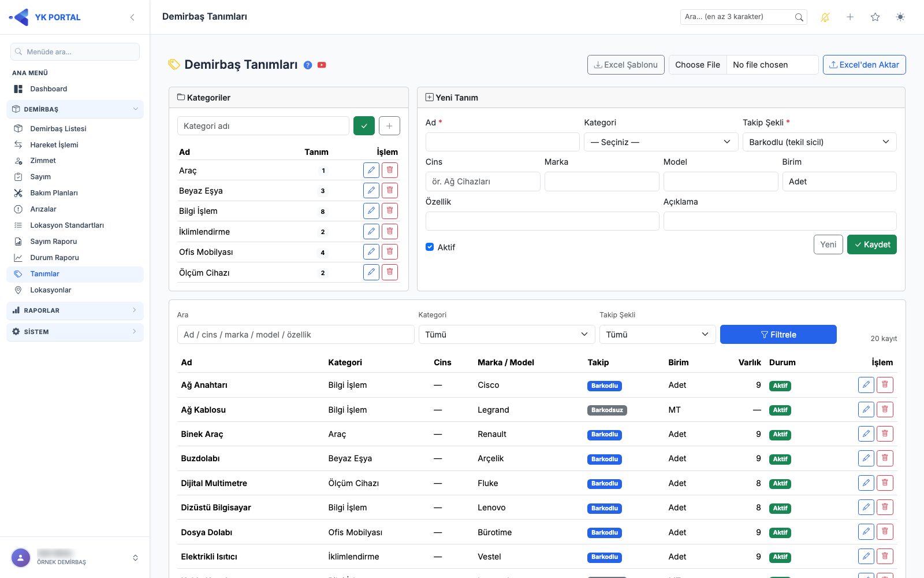
Task: Click the plus icon in top bar
Action: pyautogui.click(x=850, y=17)
